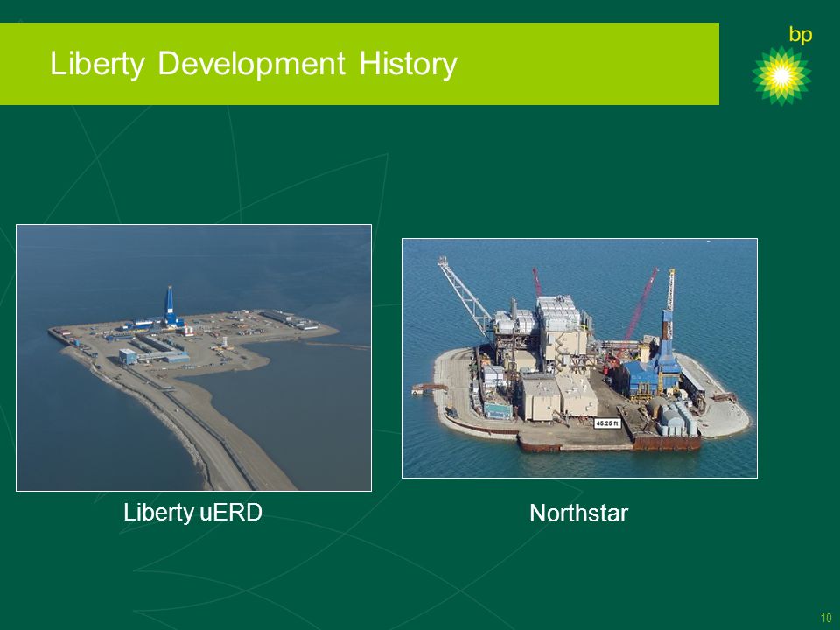840x630 pixels.
Task: Click the slide number 10
Action: click(x=825, y=617)
